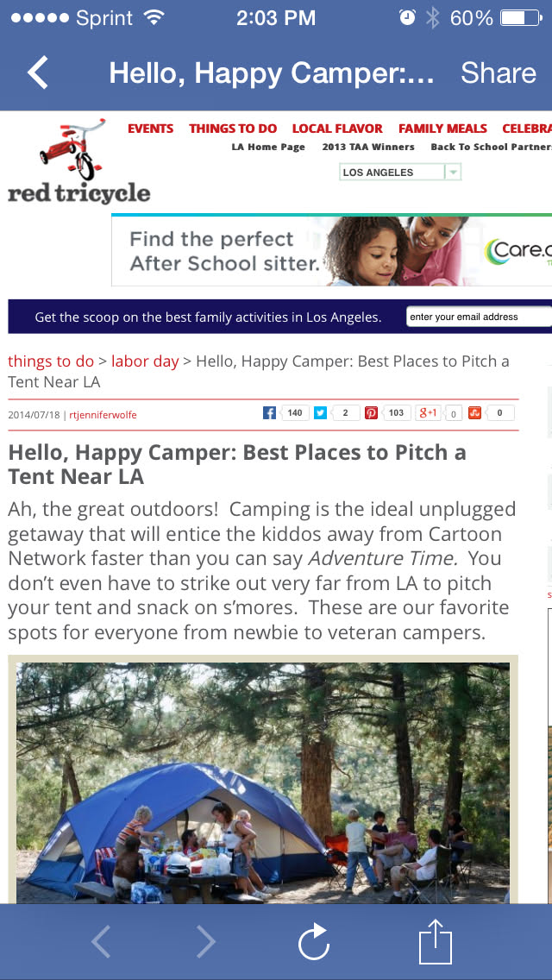Click the email address input field

[479, 317]
